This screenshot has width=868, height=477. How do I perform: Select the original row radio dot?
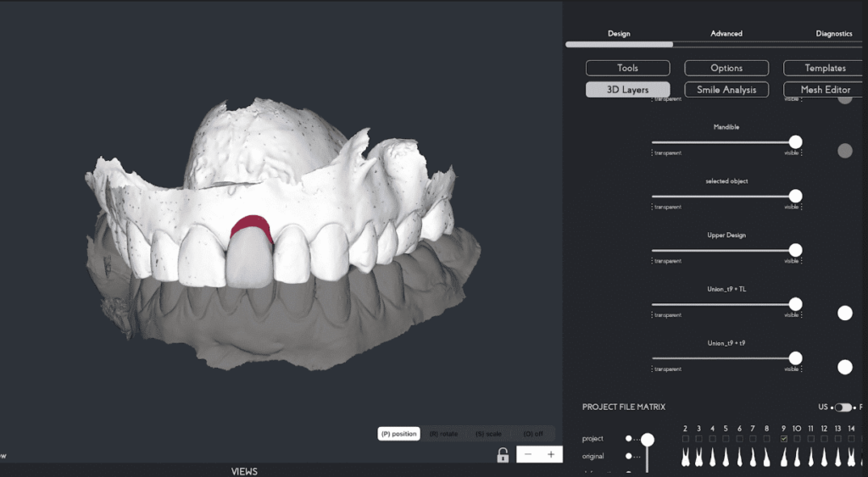[629, 457]
